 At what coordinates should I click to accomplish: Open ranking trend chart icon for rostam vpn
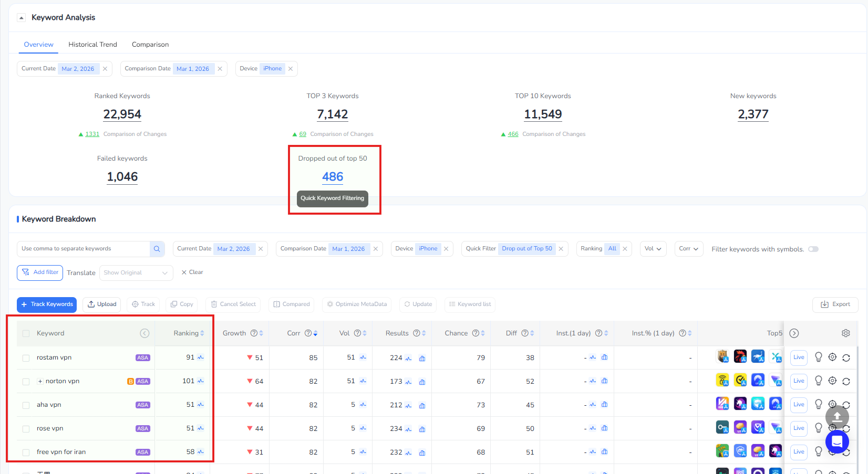pyautogui.click(x=201, y=357)
